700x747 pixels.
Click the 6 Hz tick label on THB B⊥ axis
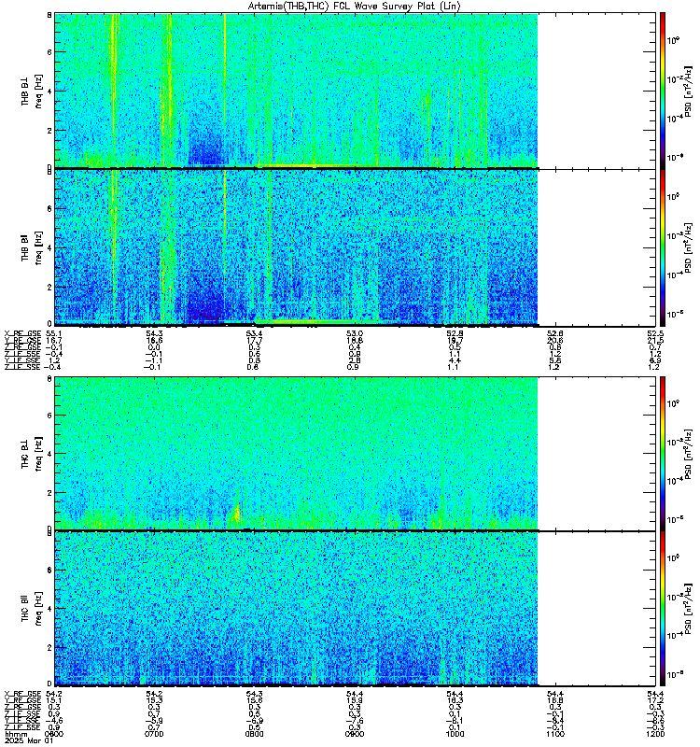pyautogui.click(x=49, y=52)
